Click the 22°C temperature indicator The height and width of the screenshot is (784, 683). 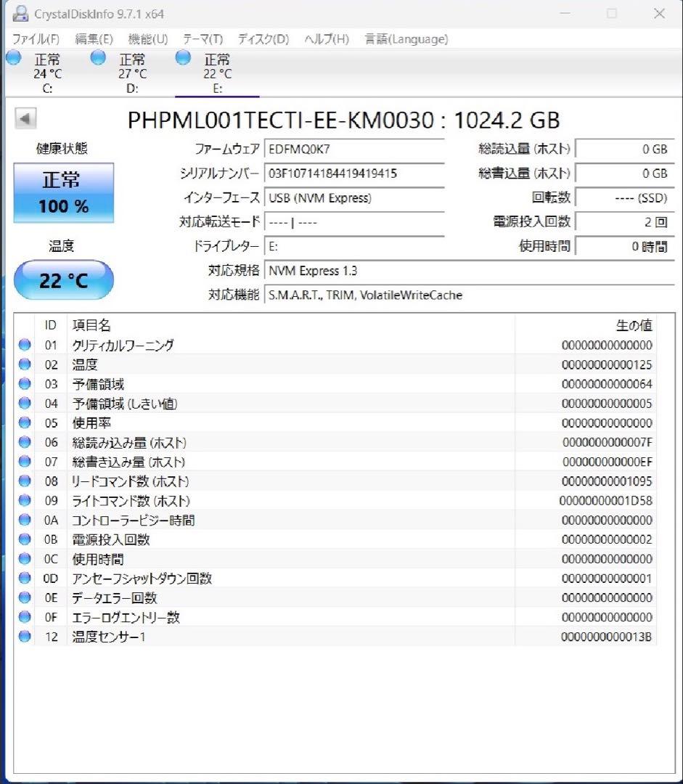[63, 280]
